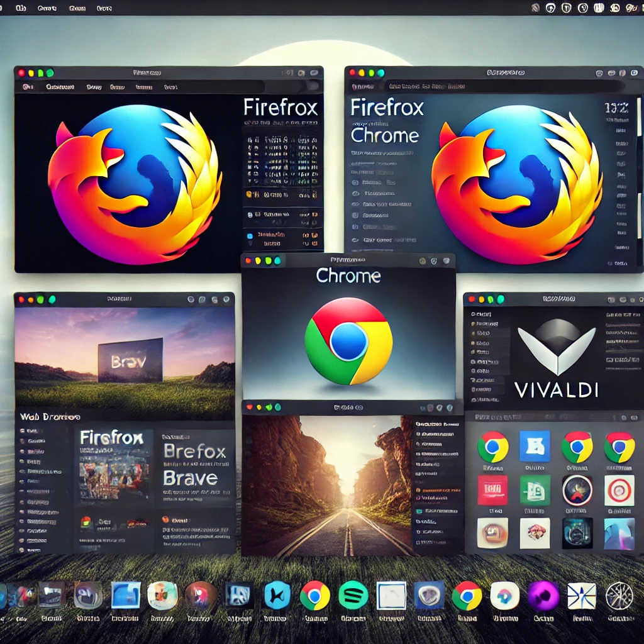The height and width of the screenshot is (644, 644).
Task: Open the green Spotify icon in the dock
Action: [x=353, y=595]
